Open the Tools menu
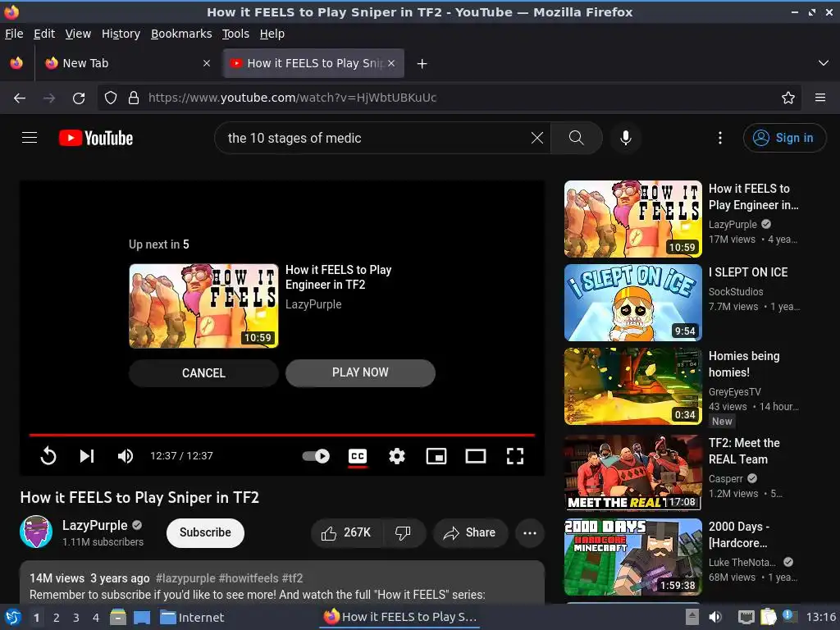 (x=235, y=34)
